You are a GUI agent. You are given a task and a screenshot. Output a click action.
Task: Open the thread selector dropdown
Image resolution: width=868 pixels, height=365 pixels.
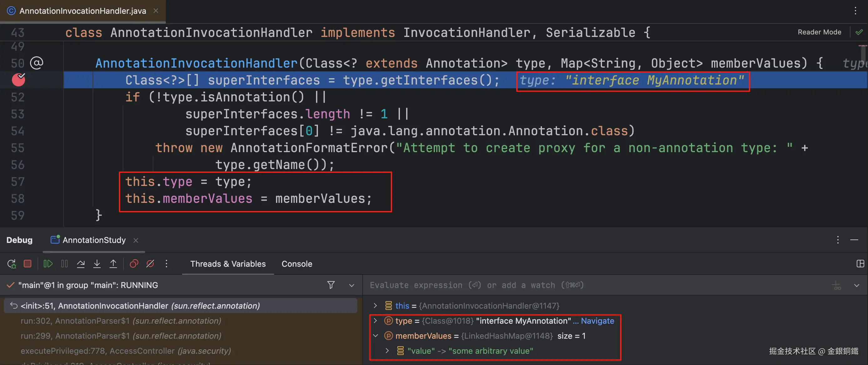351,285
